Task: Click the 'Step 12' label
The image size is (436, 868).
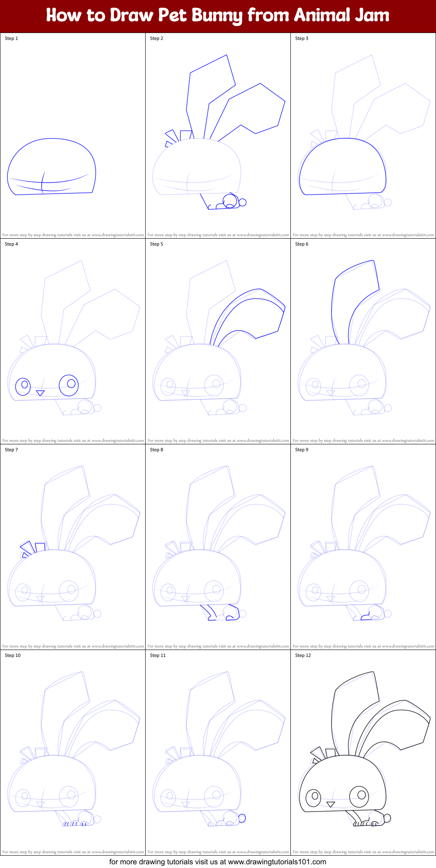Action: 303,655
